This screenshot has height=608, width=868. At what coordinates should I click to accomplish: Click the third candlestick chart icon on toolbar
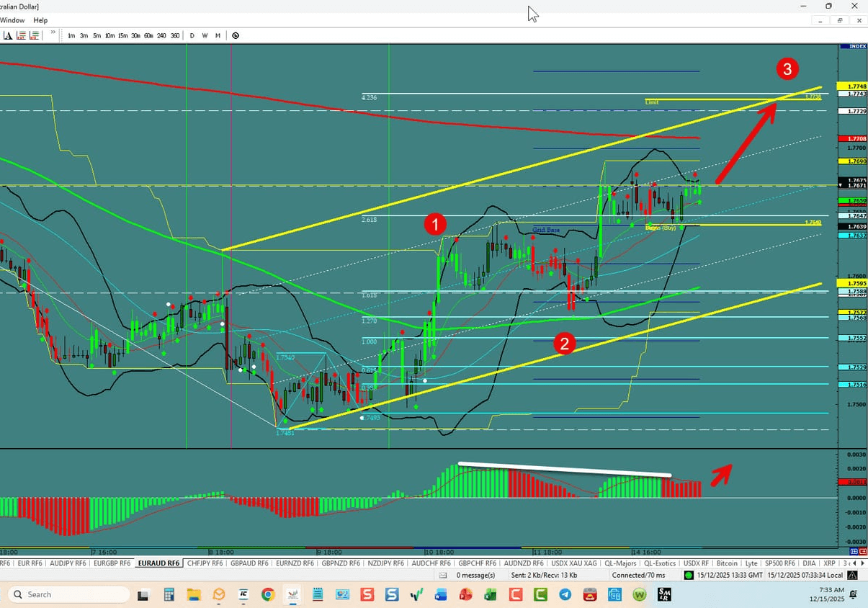(x=33, y=35)
